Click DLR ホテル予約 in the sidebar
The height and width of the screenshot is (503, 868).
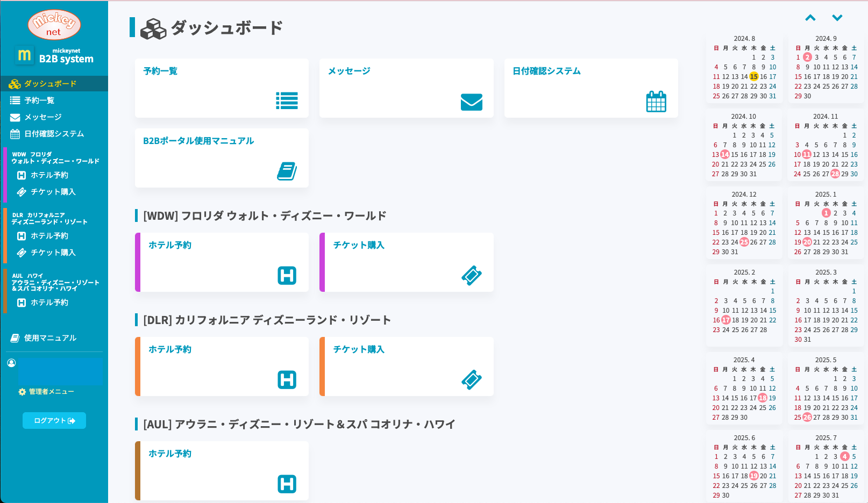[49, 236]
